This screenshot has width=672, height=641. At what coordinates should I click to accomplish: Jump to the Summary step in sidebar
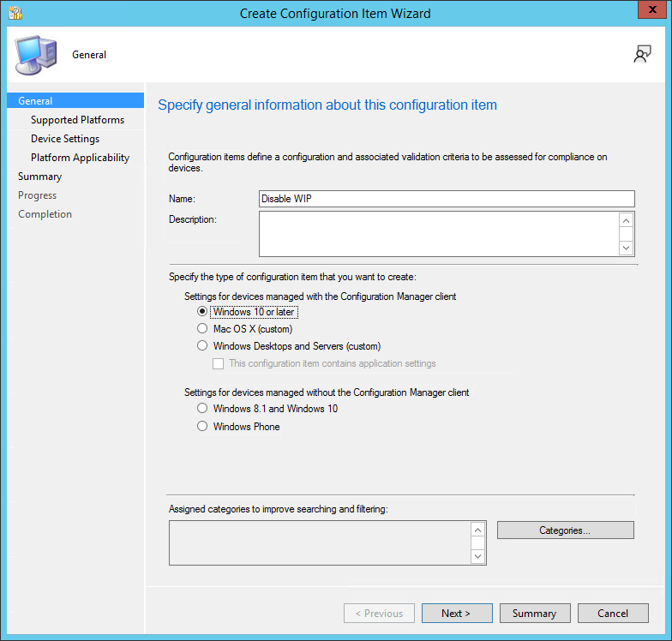(40, 177)
